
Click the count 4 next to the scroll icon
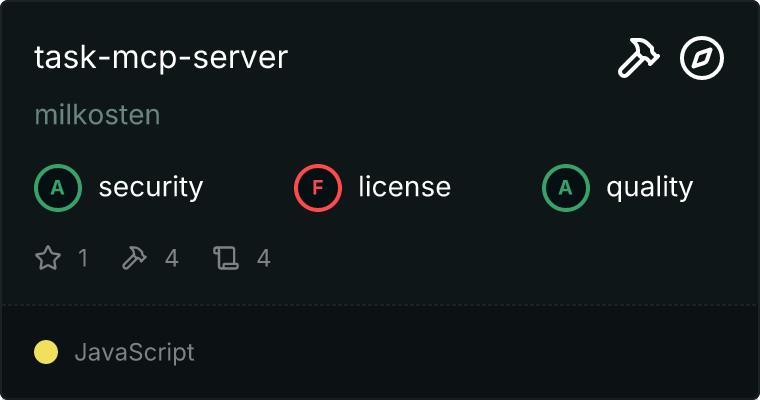pyautogui.click(x=264, y=259)
